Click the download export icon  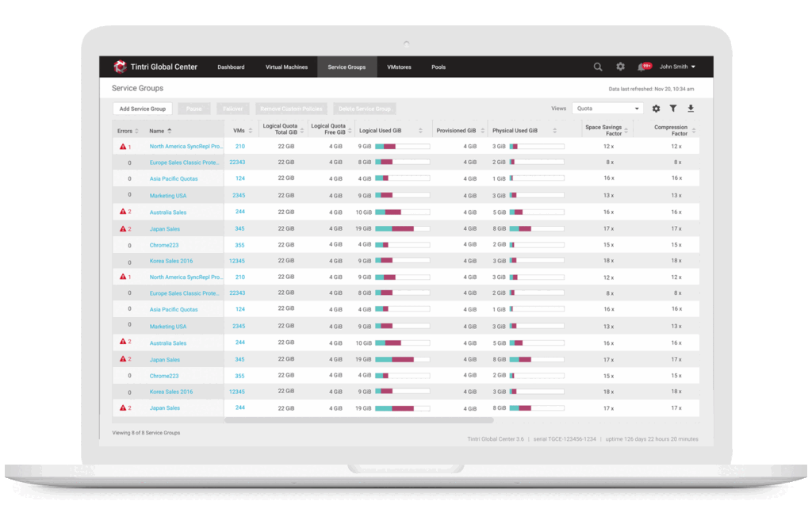point(691,109)
